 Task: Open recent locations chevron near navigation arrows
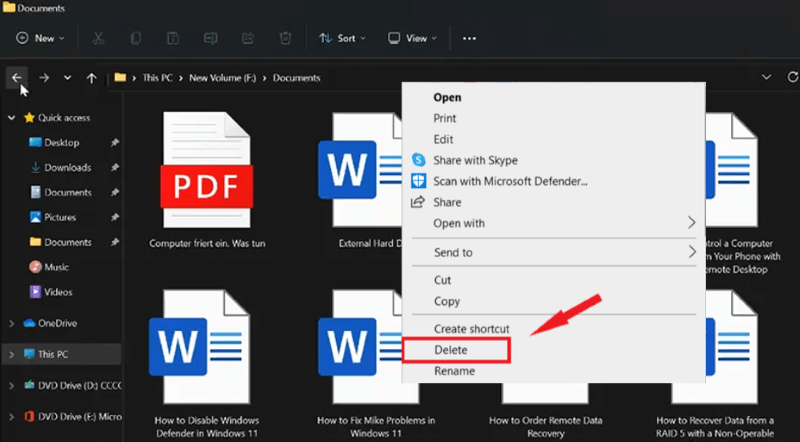pyautogui.click(x=67, y=78)
